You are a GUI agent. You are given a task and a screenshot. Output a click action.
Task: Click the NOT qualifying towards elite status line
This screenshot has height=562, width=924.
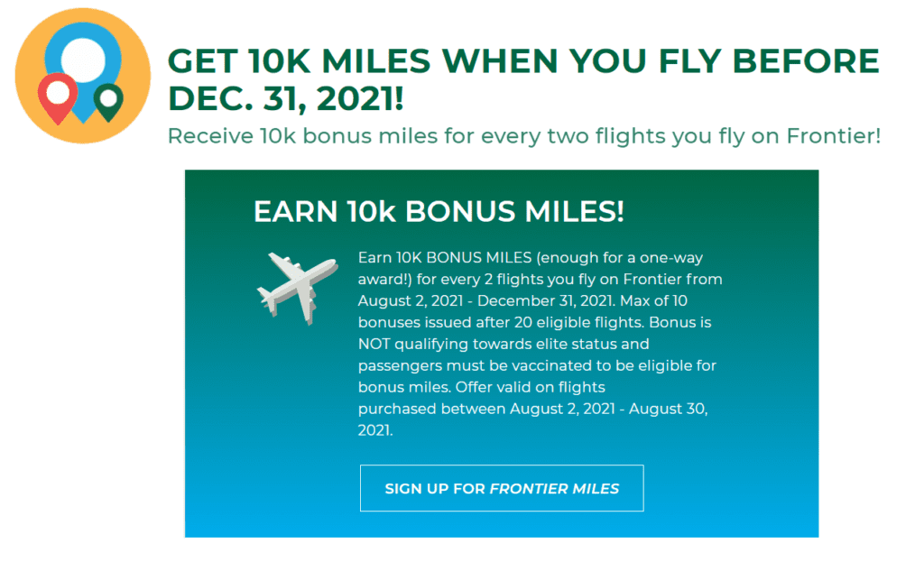pyautogui.click(x=504, y=344)
